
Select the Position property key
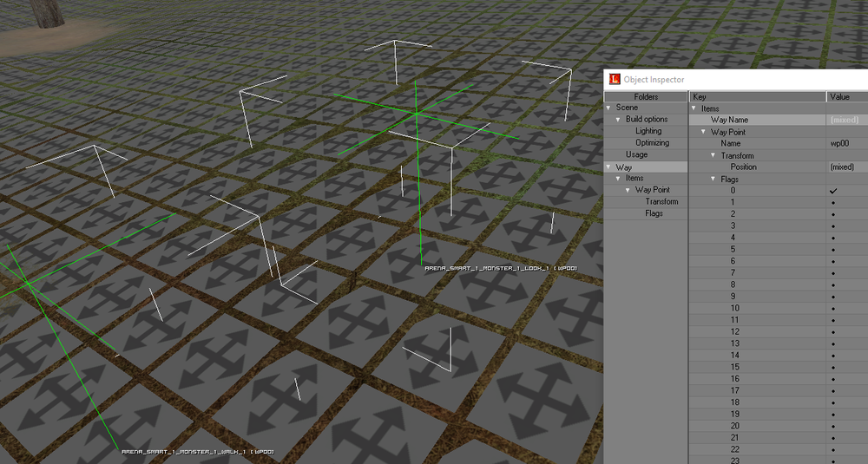[x=744, y=167]
